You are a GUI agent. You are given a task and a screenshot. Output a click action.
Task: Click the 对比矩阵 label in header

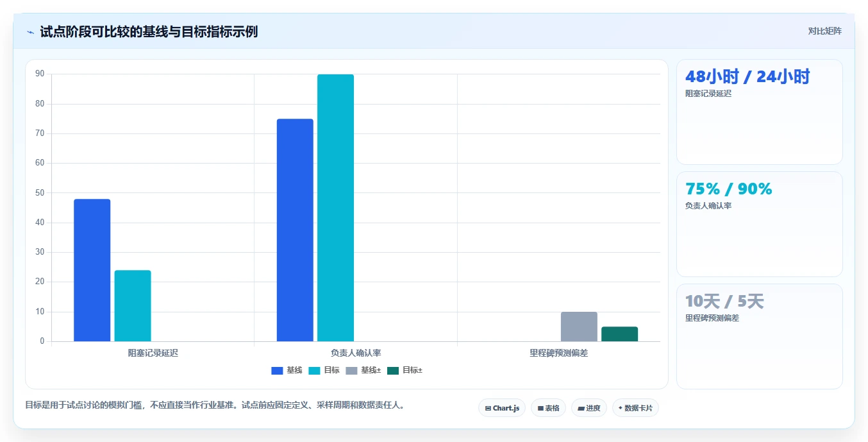pyautogui.click(x=824, y=31)
